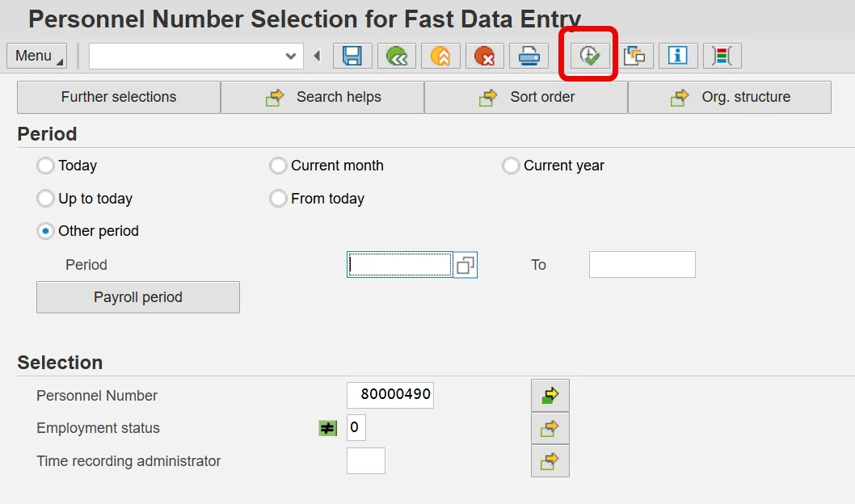The width and height of the screenshot is (855, 504).
Task: Click the blue Information icon
Action: coord(678,56)
